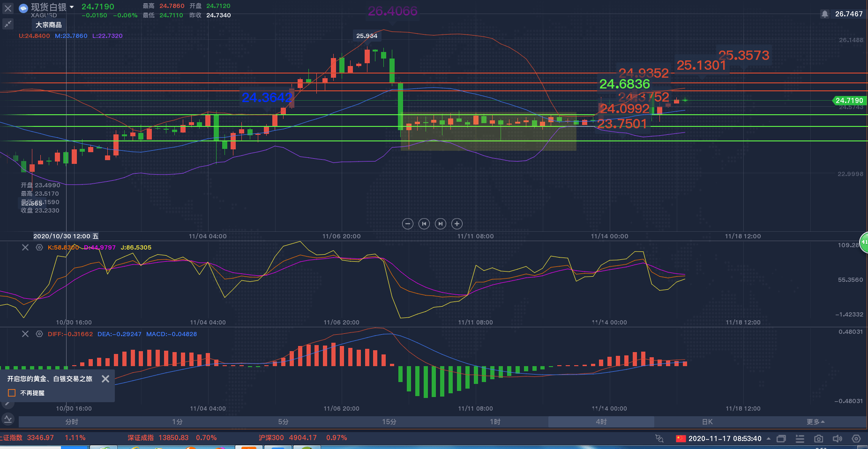Click the U:24.8400 Bollinger upper value
The height and width of the screenshot is (449, 868).
click(34, 36)
